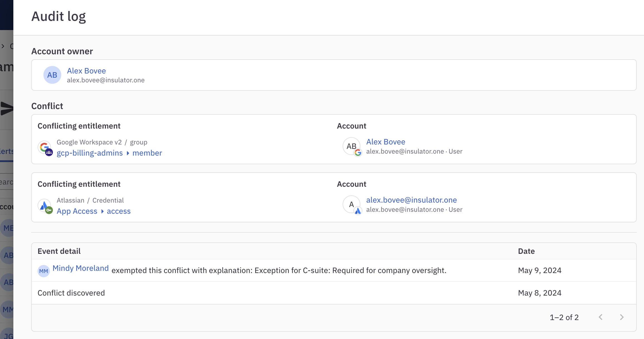Open Alex Bovee's account owner profile

86,71
